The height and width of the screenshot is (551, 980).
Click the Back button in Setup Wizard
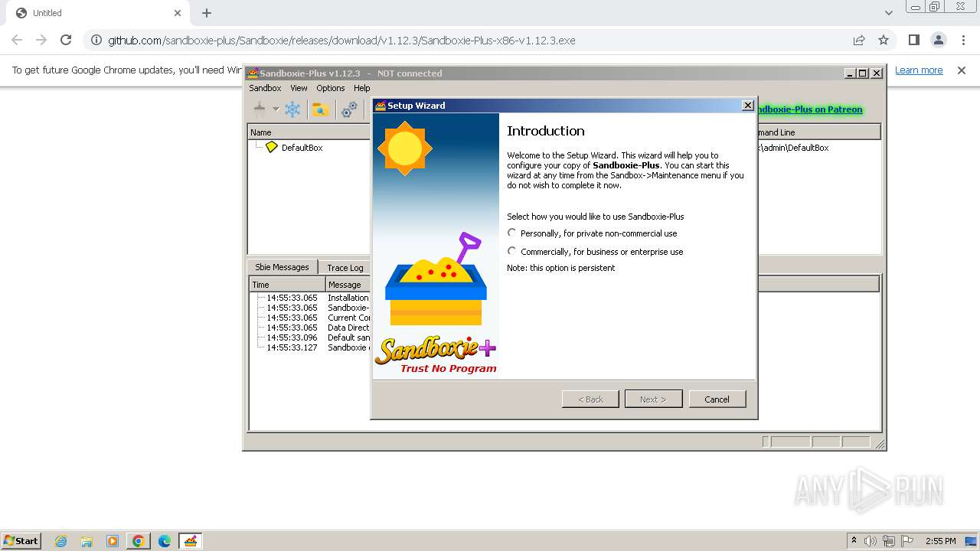click(590, 399)
